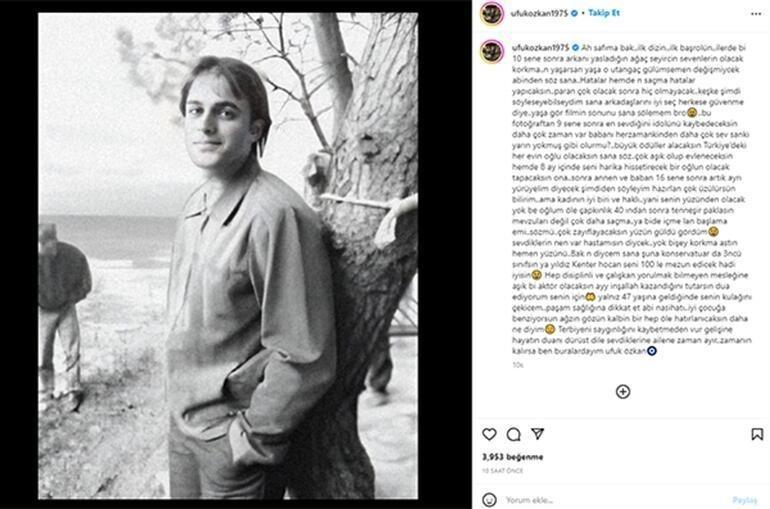This screenshot has width=770, height=509.
Task: Open comments via the speech bubble icon
Action: [x=513, y=435]
